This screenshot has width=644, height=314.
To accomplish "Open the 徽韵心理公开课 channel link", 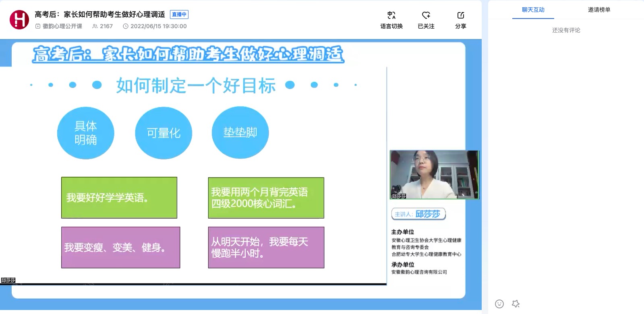I will [62, 26].
